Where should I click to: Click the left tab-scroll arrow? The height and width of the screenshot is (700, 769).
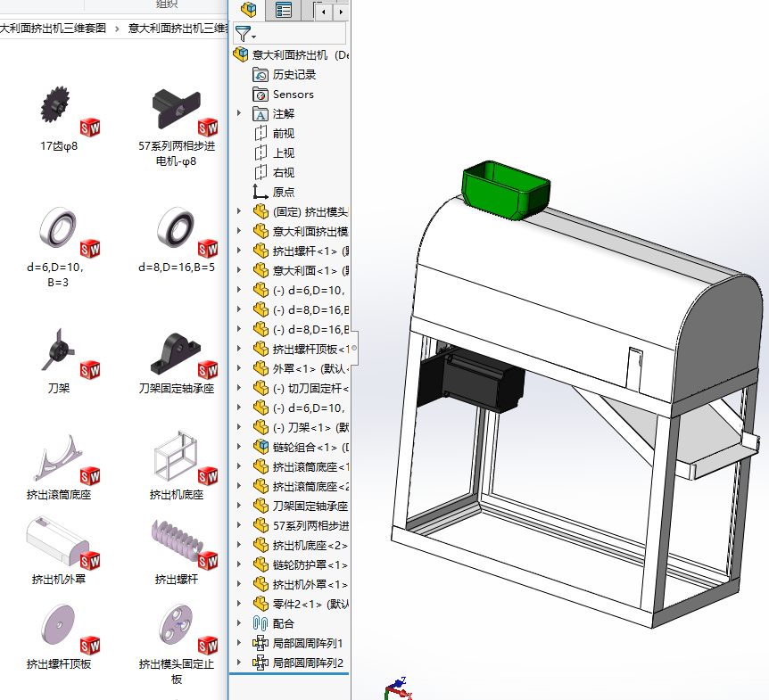click(x=324, y=12)
